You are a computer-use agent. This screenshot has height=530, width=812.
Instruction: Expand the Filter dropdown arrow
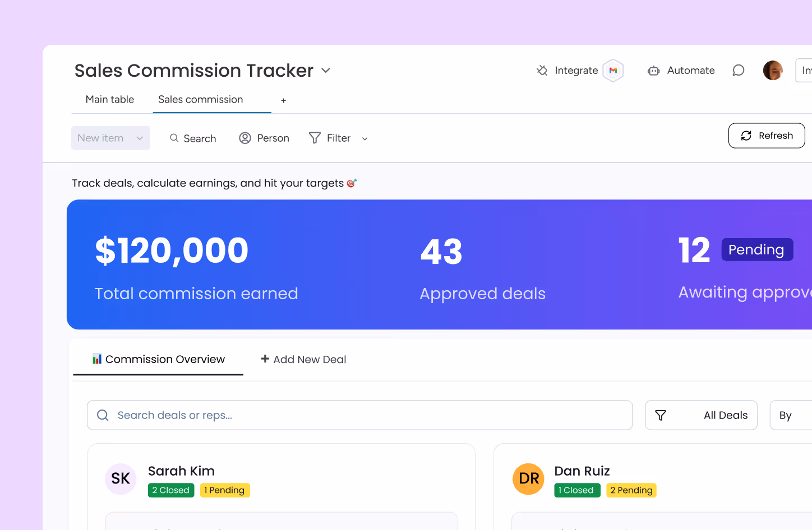pos(365,138)
